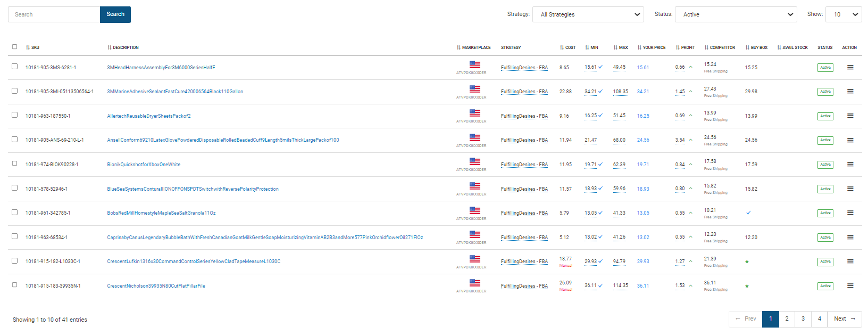Click checkmark next to min price 15.61

600,67
